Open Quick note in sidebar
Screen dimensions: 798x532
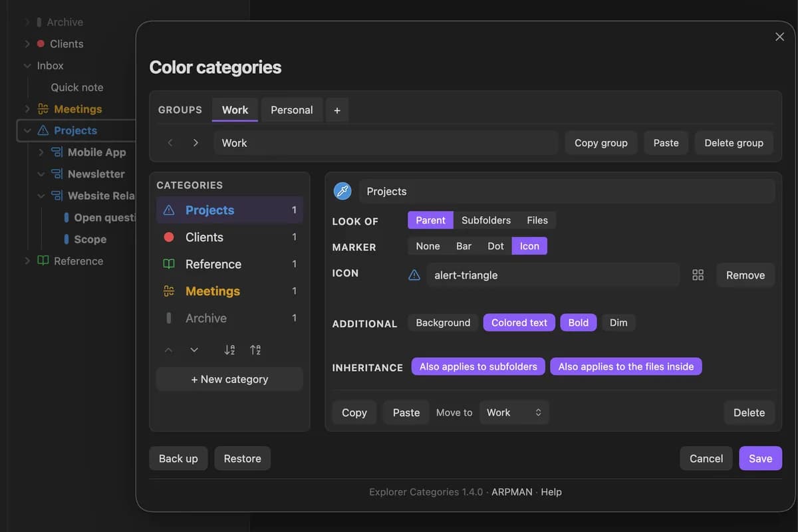77,87
